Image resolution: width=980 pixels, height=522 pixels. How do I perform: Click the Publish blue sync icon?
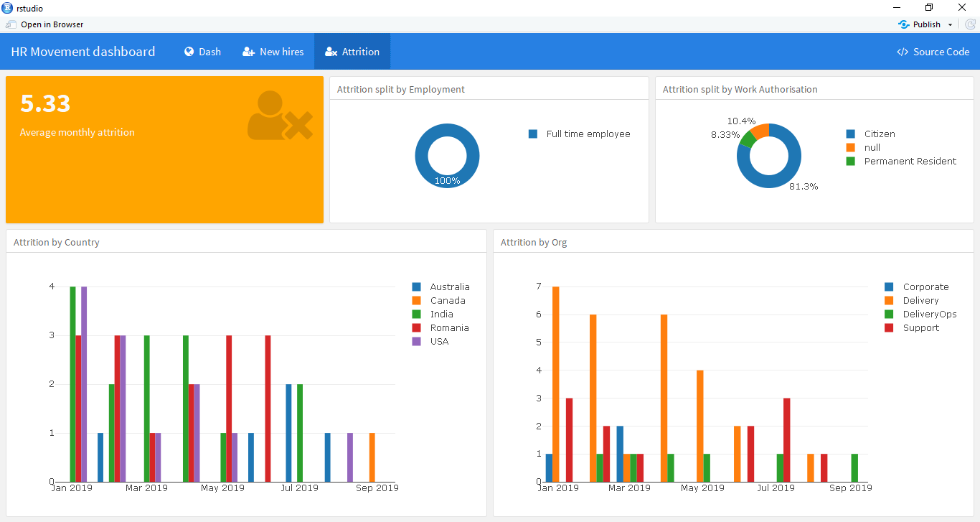(904, 24)
